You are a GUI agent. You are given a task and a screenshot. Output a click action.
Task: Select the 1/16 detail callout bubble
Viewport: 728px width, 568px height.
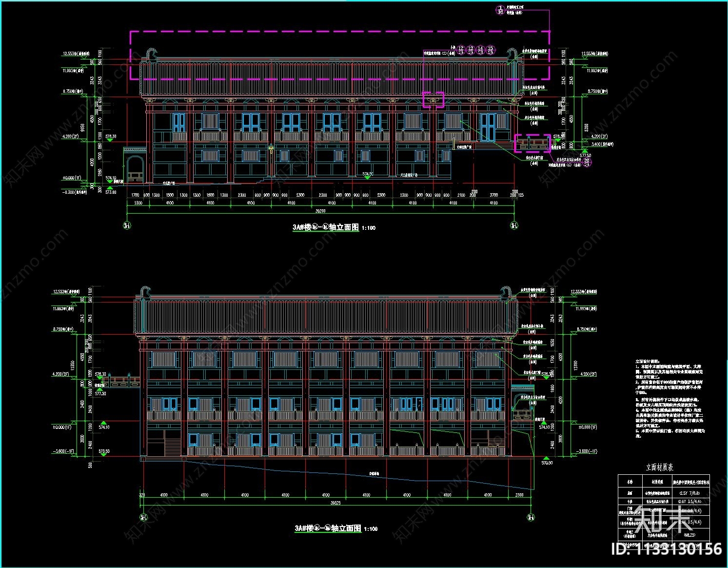500,10
